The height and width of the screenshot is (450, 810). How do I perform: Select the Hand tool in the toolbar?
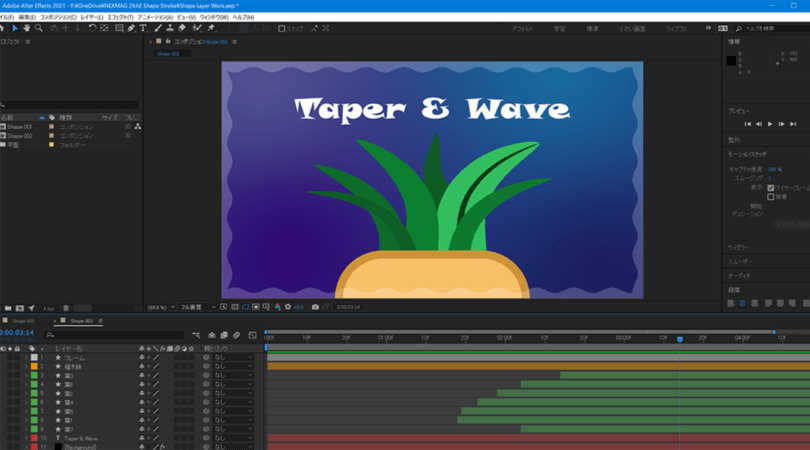(27, 28)
